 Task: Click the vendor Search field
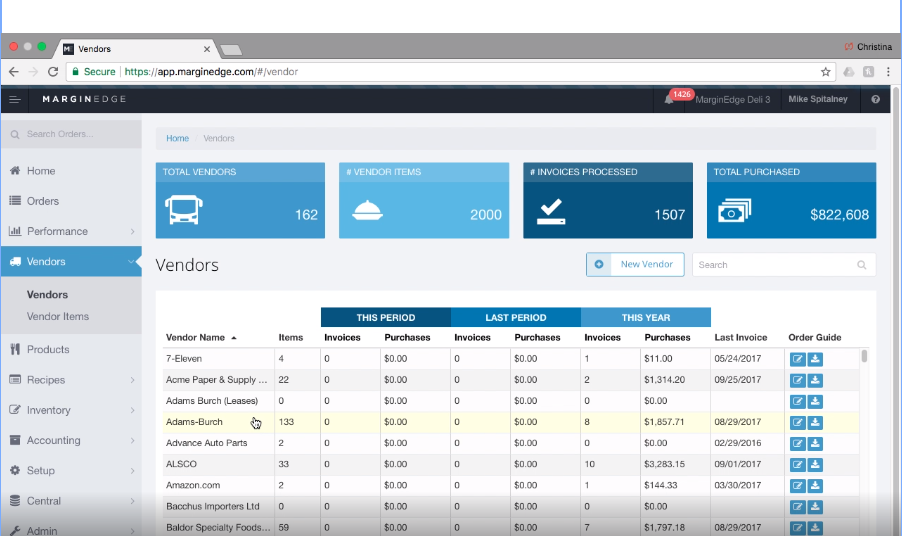(x=784, y=265)
